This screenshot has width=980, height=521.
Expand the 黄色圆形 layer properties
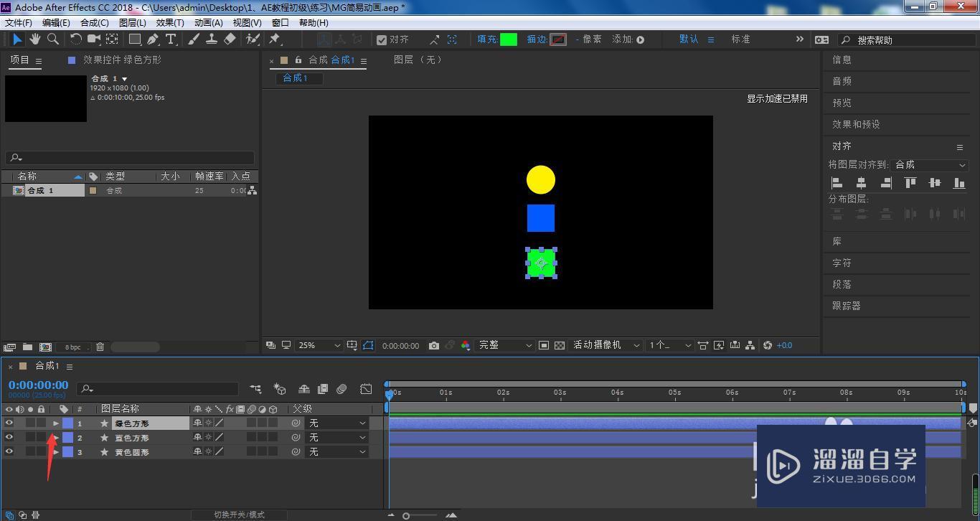[x=56, y=452]
